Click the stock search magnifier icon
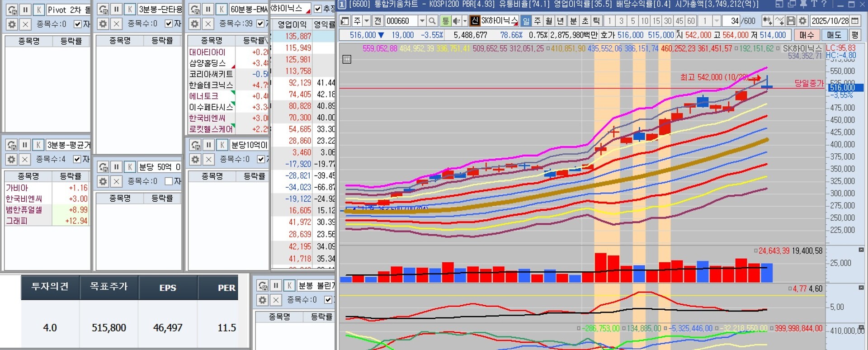 click(x=432, y=21)
